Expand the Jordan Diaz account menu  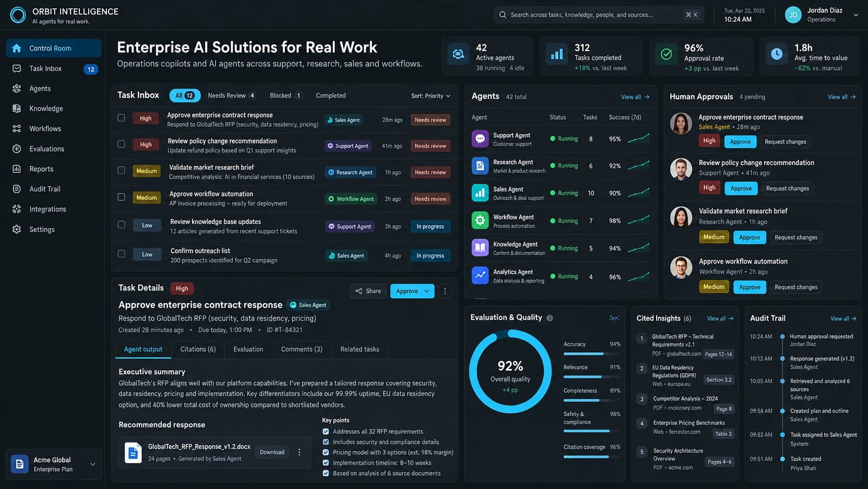[856, 15]
